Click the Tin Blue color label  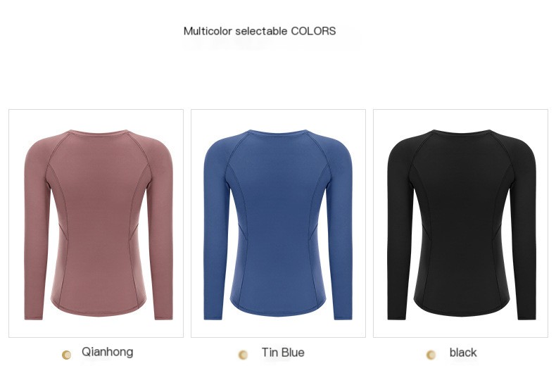click(x=283, y=353)
